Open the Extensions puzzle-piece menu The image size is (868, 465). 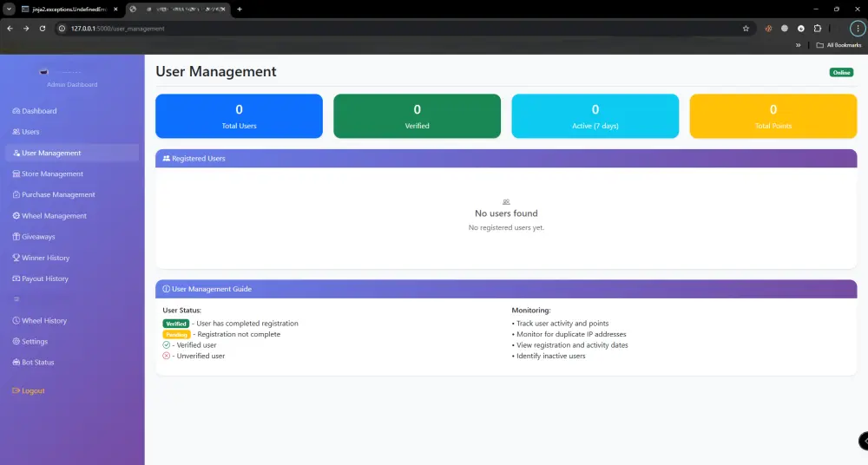[x=818, y=29]
